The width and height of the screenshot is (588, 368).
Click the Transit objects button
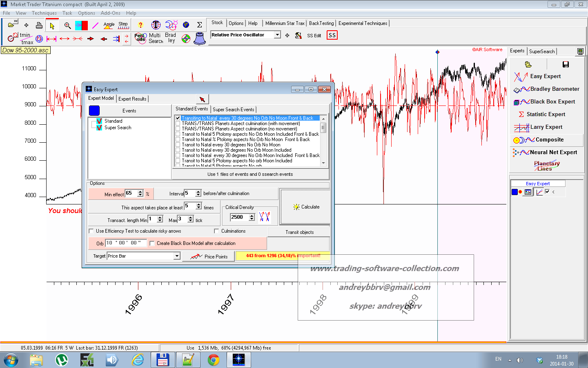[299, 232]
